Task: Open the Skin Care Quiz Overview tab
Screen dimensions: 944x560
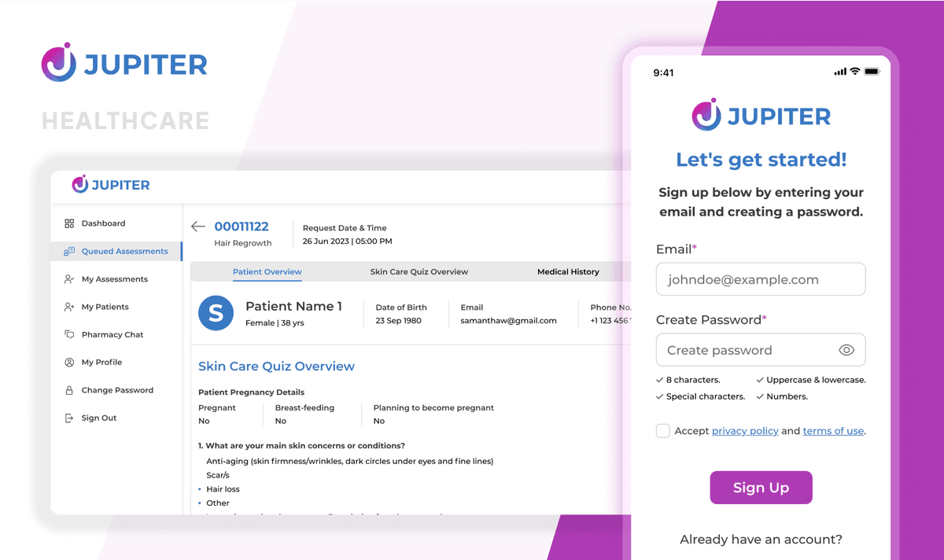Action: click(419, 272)
